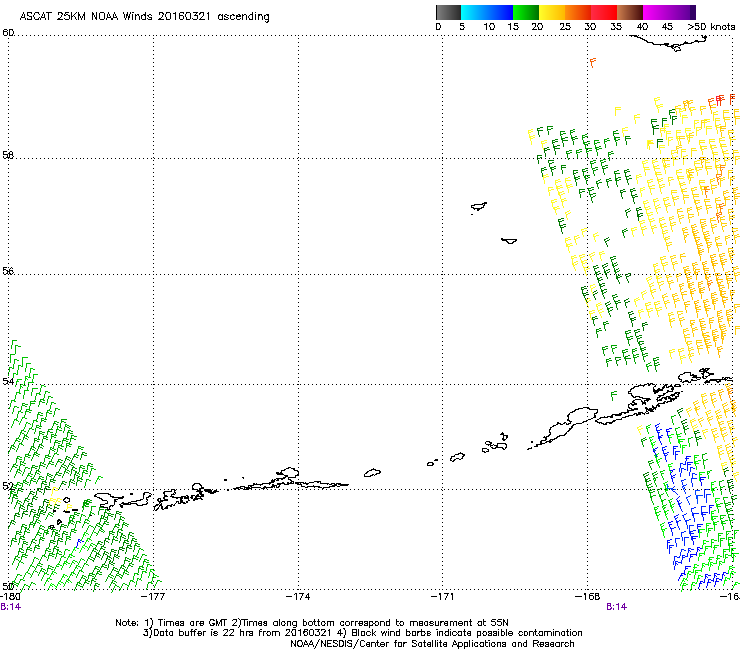Select the red 30–35 knots legend swatch
Image resolution: width=740 pixels, height=650 pixels.
coord(604,12)
